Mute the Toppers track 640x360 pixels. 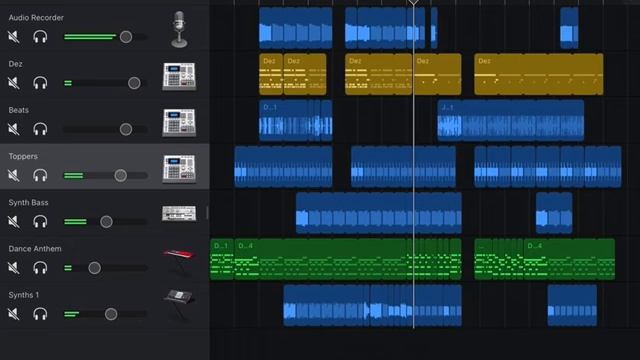tap(14, 176)
